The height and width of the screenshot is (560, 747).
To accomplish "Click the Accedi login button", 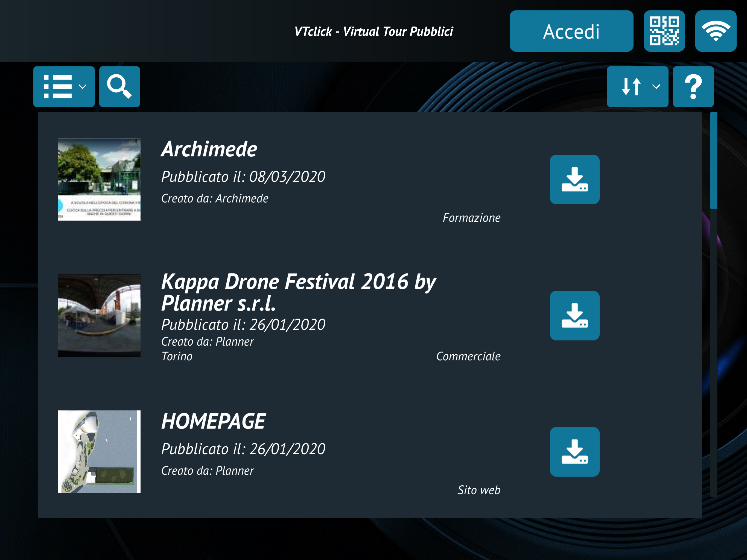I will click(571, 31).
